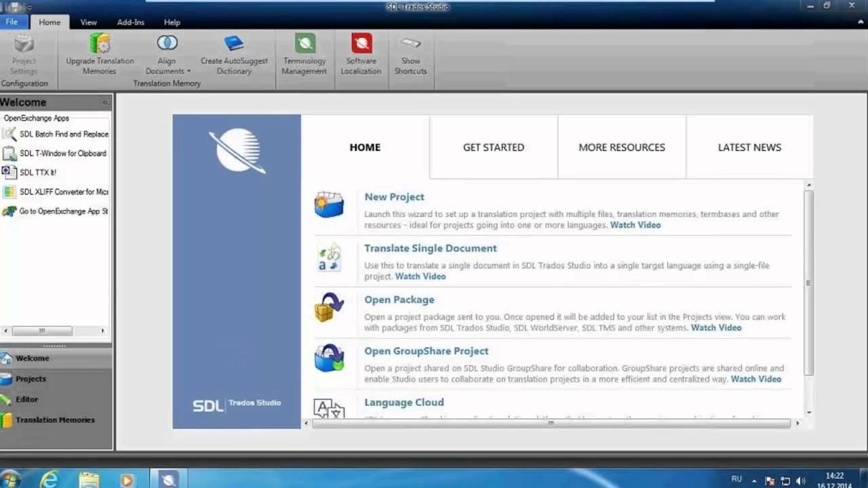
Task: Click Show Shortcuts in the ribbon
Action: click(410, 54)
